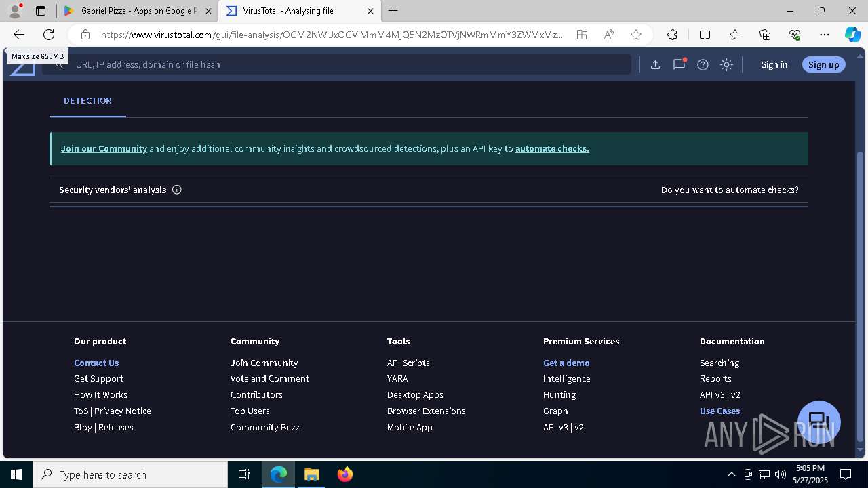This screenshot has width=868, height=488.
Task: Open the API Scripts link
Action: pos(408,363)
